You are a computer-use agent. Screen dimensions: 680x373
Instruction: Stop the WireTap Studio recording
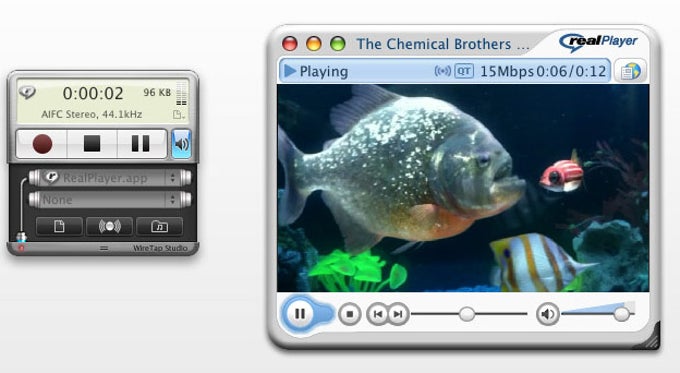92,144
